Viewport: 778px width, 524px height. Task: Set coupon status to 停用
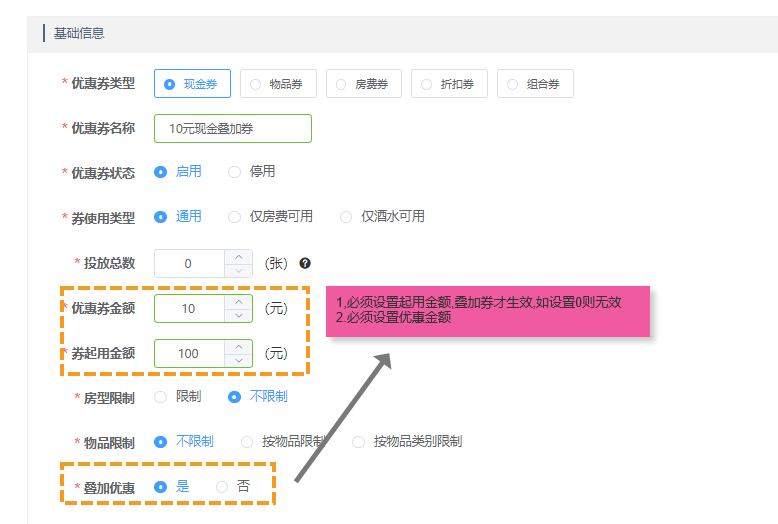point(251,172)
